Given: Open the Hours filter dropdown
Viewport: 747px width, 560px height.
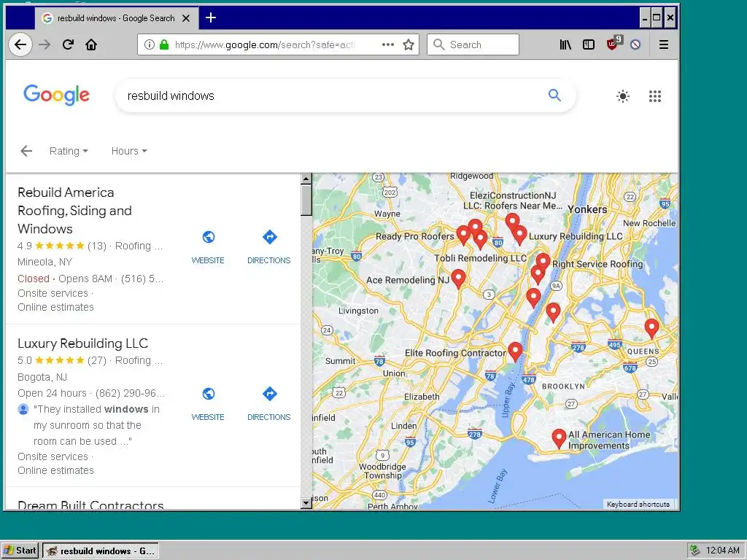Looking at the screenshot, I should pyautogui.click(x=129, y=151).
